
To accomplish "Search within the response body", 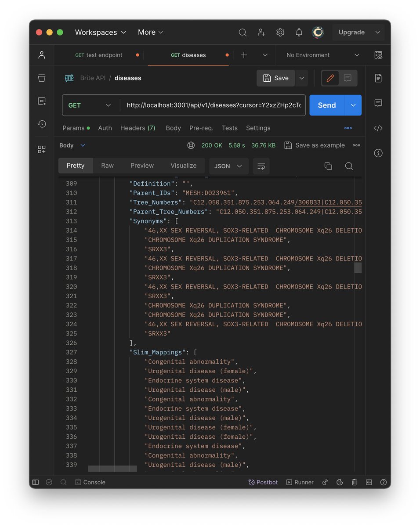I will point(349,166).
